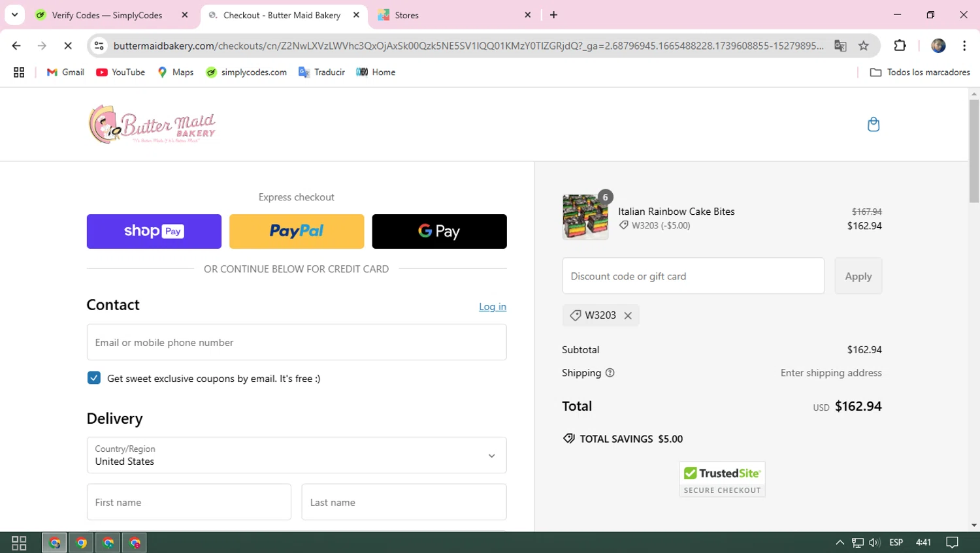Pay with Google Pay button
Viewport: 980px width, 553px height.
pyautogui.click(x=439, y=231)
